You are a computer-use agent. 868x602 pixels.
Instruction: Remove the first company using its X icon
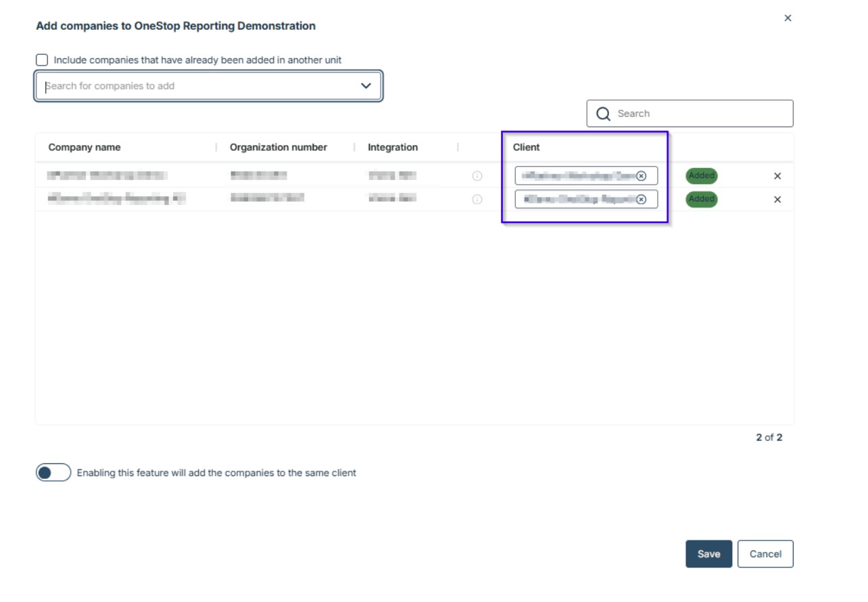pos(777,176)
